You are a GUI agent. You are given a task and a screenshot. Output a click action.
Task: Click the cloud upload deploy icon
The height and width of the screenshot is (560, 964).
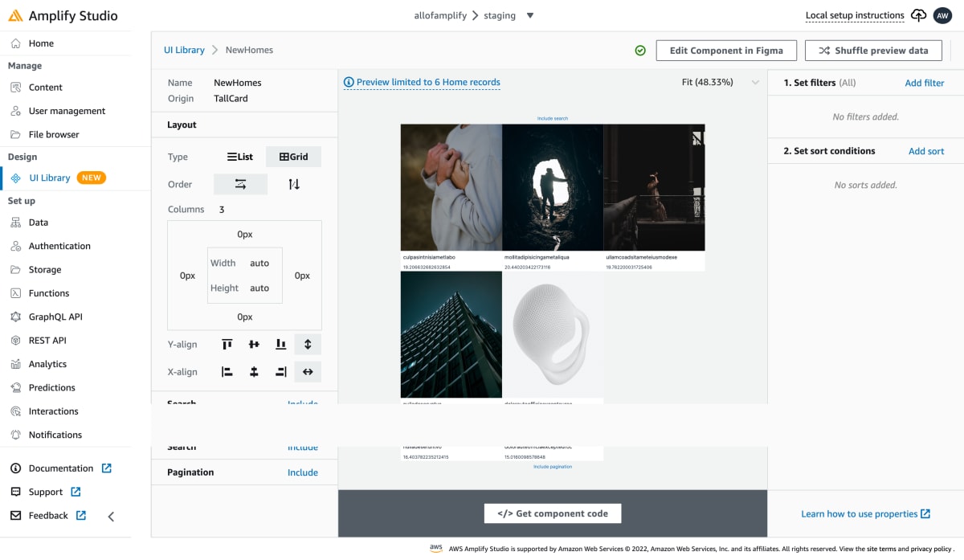click(918, 15)
